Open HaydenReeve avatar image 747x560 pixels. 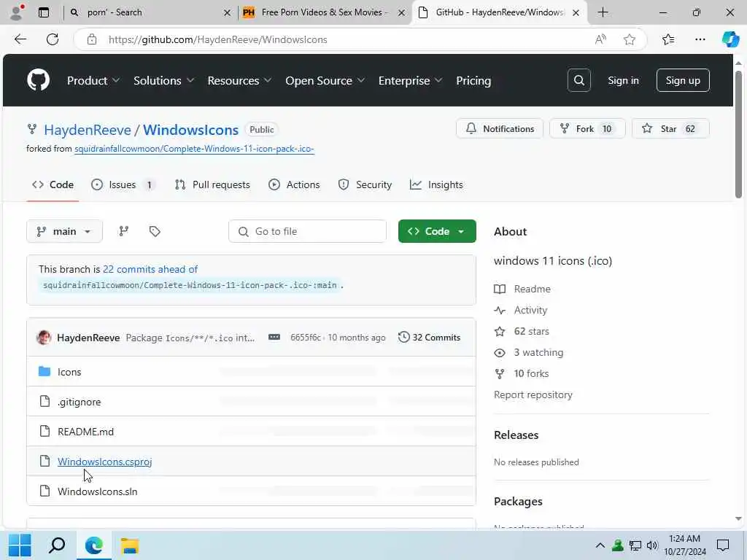(x=44, y=337)
